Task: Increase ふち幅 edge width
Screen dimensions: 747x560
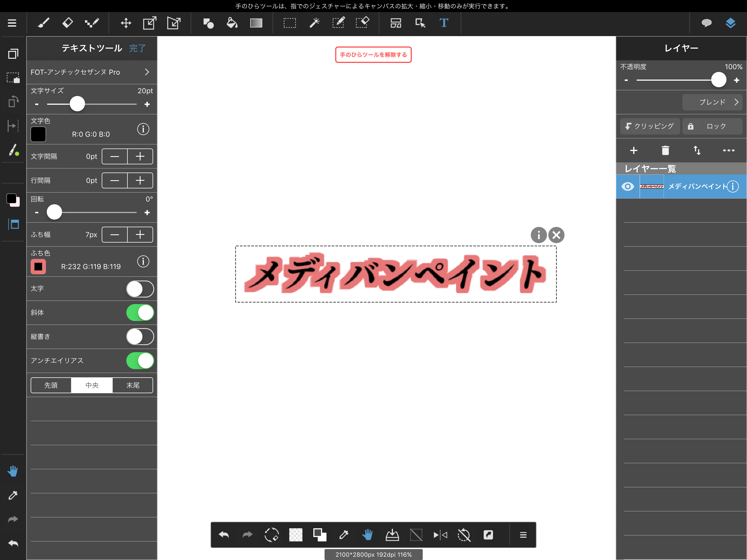Action: coord(140,234)
